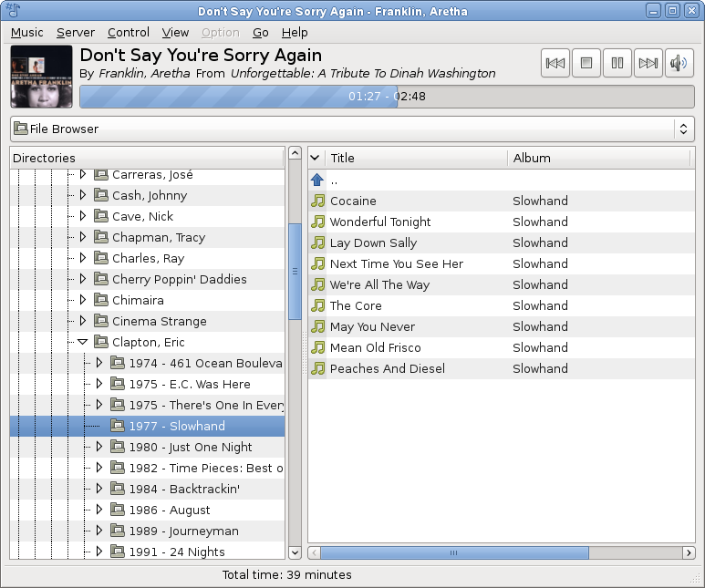705x588 pixels.
Task: Expand the 1982 - Time Pieces folder
Action: coord(99,468)
